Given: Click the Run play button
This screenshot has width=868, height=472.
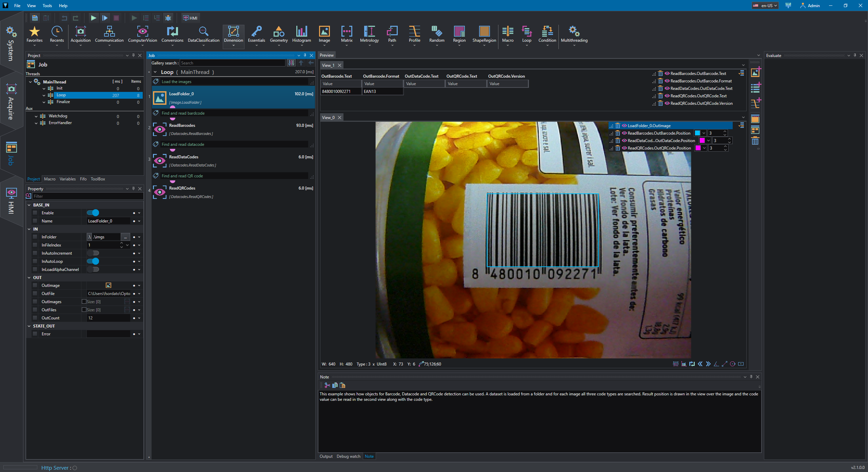Looking at the screenshot, I should click(x=94, y=18).
